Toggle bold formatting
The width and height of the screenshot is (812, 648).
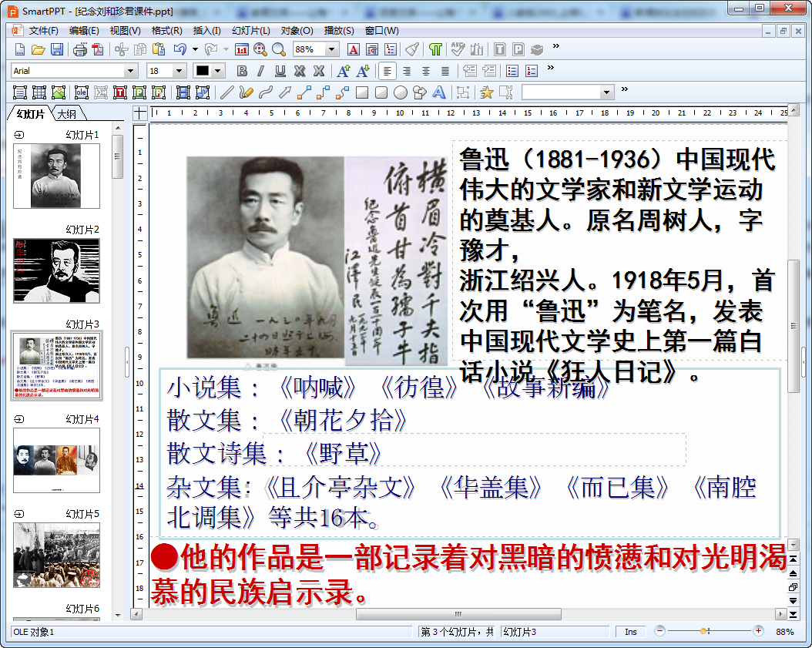point(242,71)
